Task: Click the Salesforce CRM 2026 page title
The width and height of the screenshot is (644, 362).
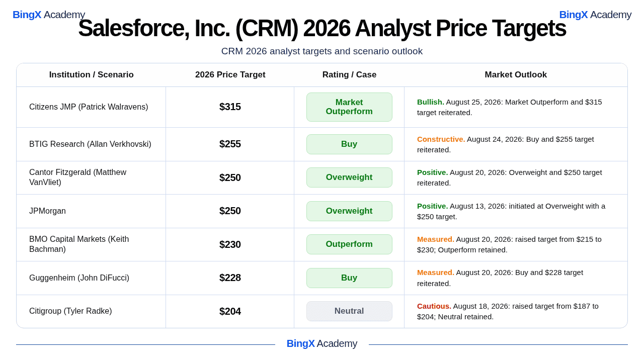Action: click(x=322, y=28)
